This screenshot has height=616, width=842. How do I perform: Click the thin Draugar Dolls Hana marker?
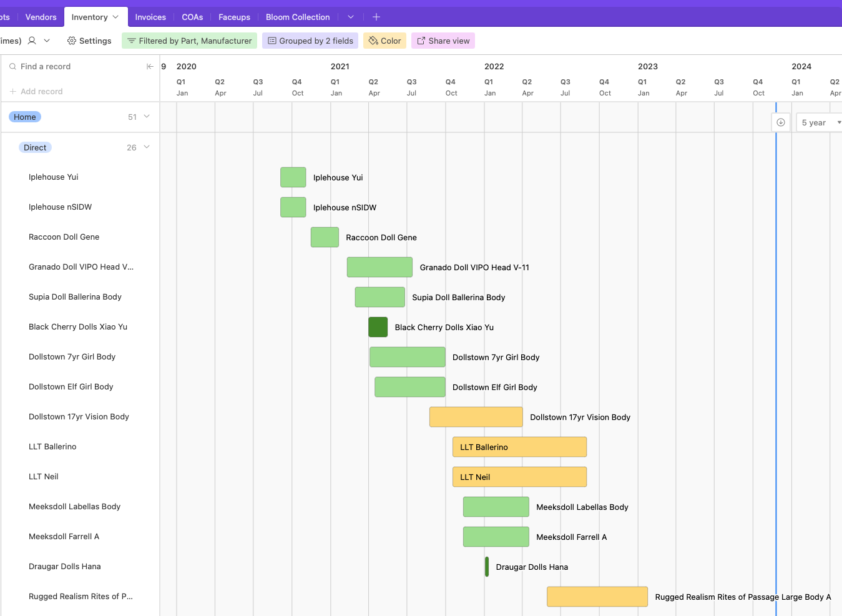pyautogui.click(x=487, y=567)
